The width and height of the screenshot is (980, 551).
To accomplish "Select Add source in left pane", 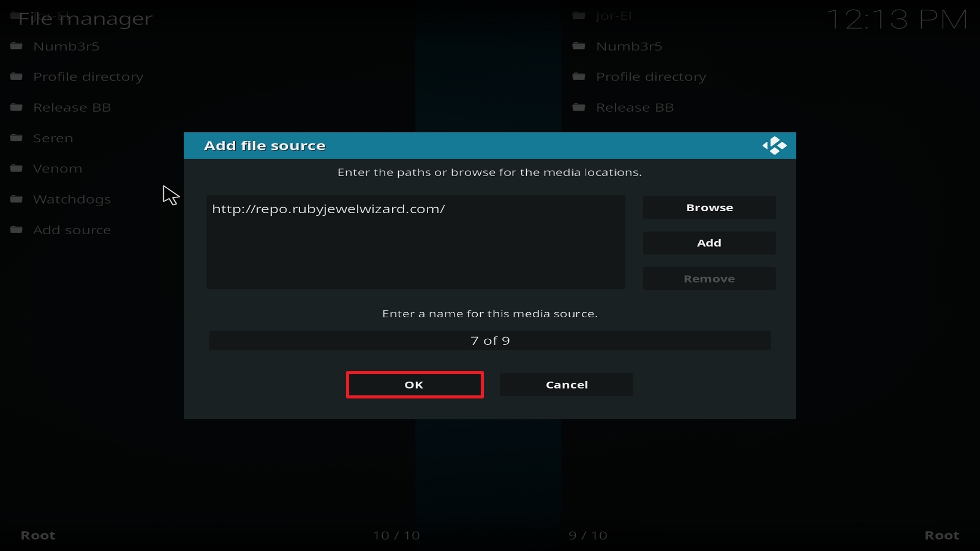I will 72,230.
